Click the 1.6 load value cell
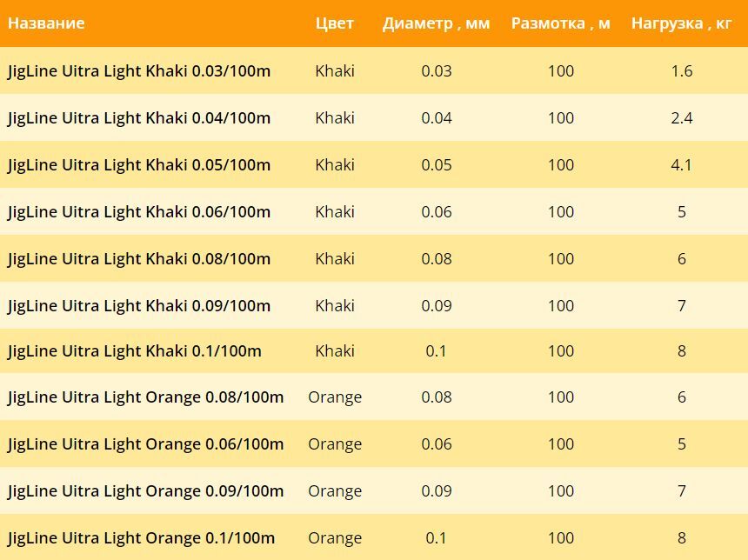The height and width of the screenshot is (560, 748). tap(681, 71)
